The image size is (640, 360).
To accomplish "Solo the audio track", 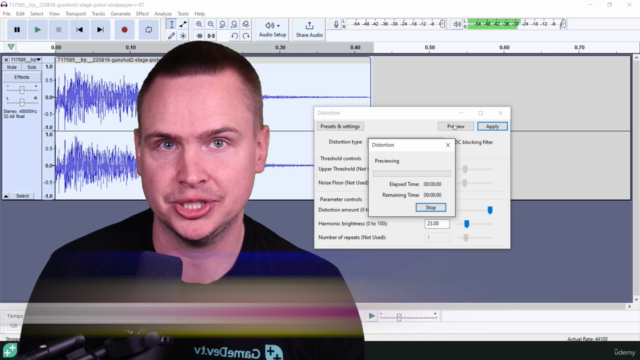I will [x=31, y=67].
